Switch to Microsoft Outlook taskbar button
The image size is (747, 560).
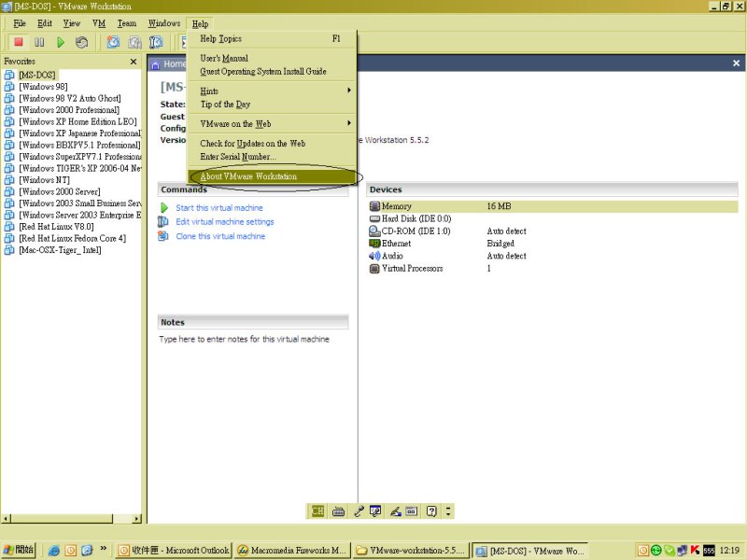[174, 551]
